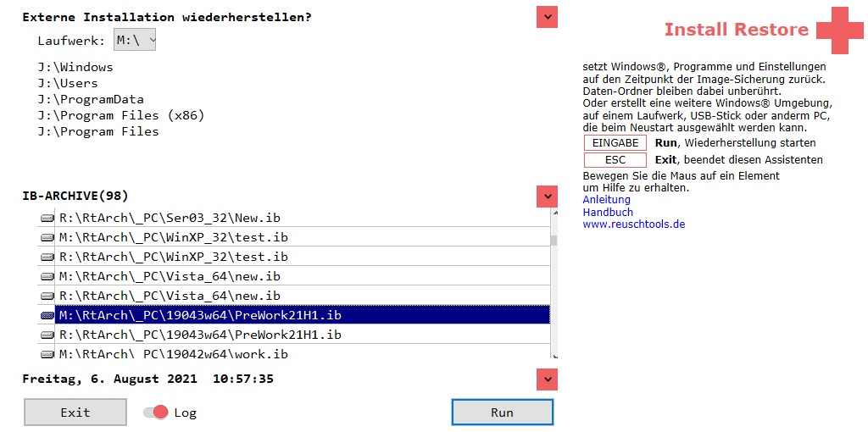The width and height of the screenshot is (868, 432).
Task: Click drive icon beside R:\...\Ser03_32\New.ib
Action: (47, 218)
